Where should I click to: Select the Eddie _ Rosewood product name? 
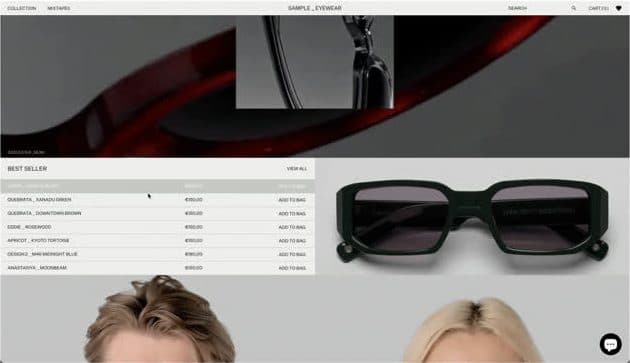pos(29,227)
